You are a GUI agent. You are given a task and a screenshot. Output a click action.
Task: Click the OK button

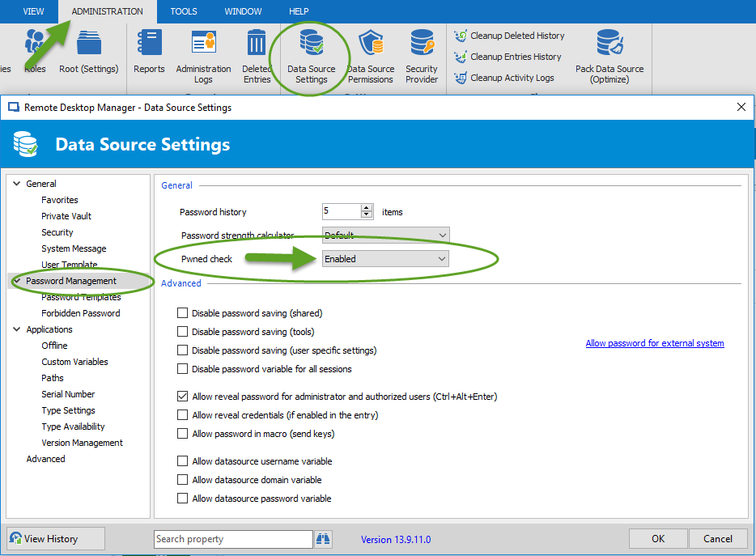pos(658,539)
